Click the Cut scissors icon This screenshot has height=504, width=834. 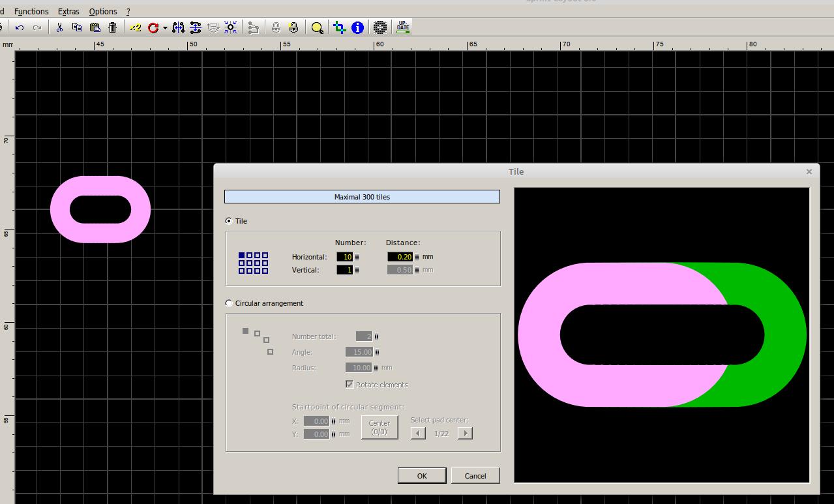tap(59, 27)
